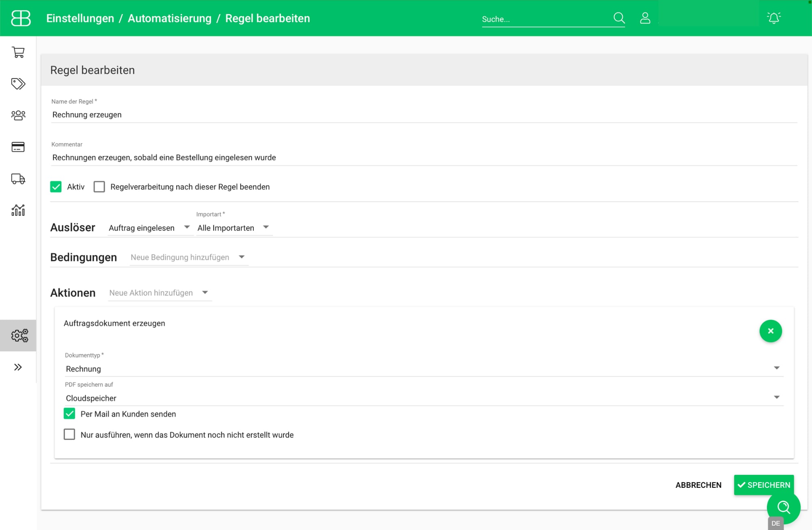Open the customers group section
812x530 pixels.
[18, 115]
